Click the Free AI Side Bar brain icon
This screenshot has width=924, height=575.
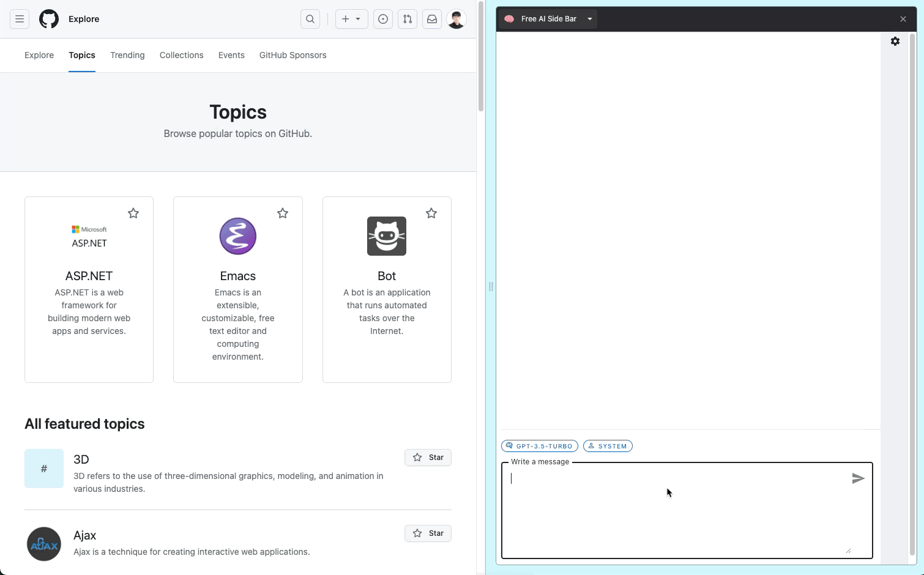509,19
